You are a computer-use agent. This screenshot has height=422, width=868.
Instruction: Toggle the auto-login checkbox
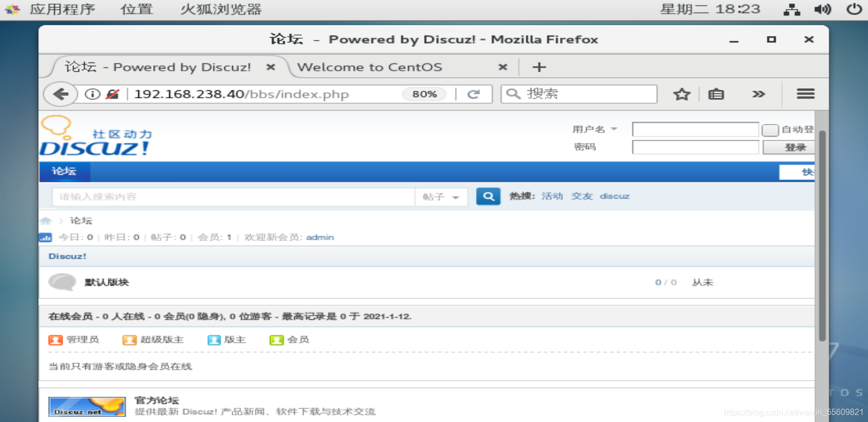[770, 129]
